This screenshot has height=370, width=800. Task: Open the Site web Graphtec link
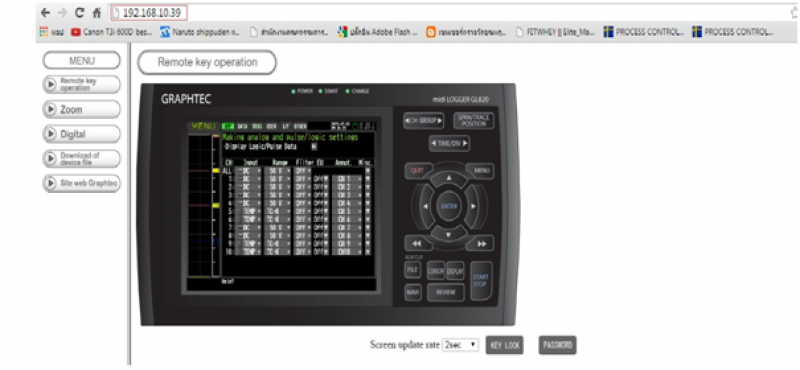pyautogui.click(x=82, y=183)
